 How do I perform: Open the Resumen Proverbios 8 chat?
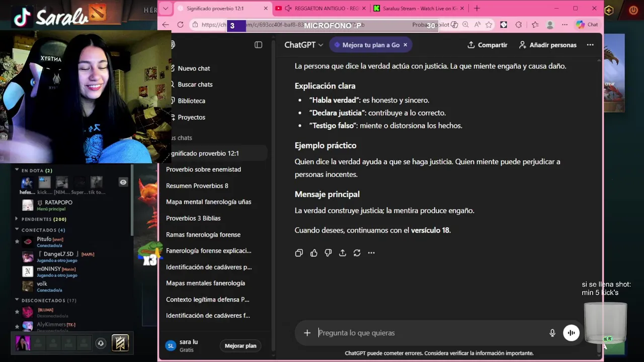point(197,186)
